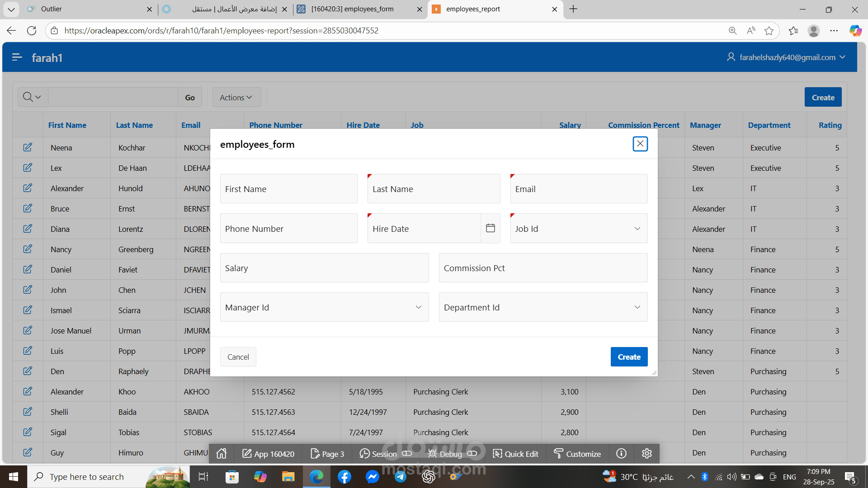The width and height of the screenshot is (868, 488).
Task: Switch to the employees_form browser tab
Action: [x=353, y=9]
